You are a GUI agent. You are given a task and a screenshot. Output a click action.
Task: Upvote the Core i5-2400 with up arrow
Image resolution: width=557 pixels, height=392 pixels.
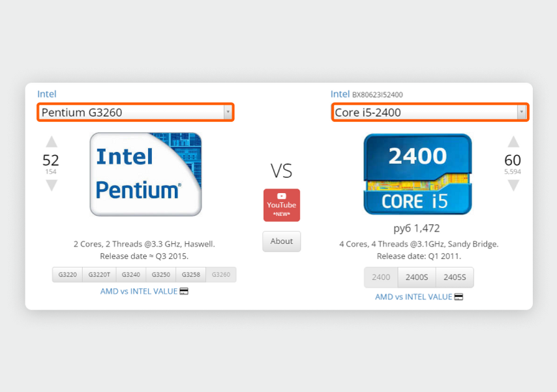(513, 142)
